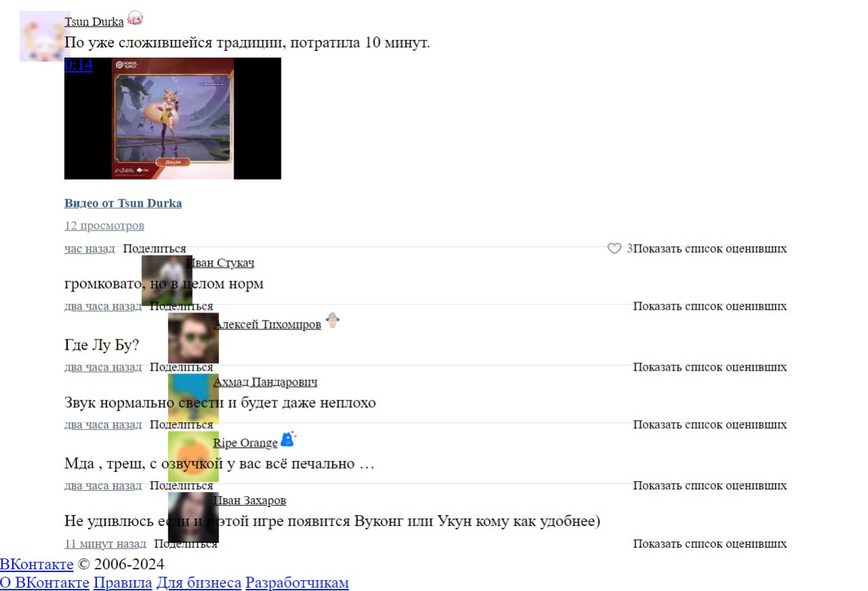Viewport: 868px width, 591px height.
Task: Click timestamp under 'Звук нормально свести' comment
Action: (x=103, y=425)
